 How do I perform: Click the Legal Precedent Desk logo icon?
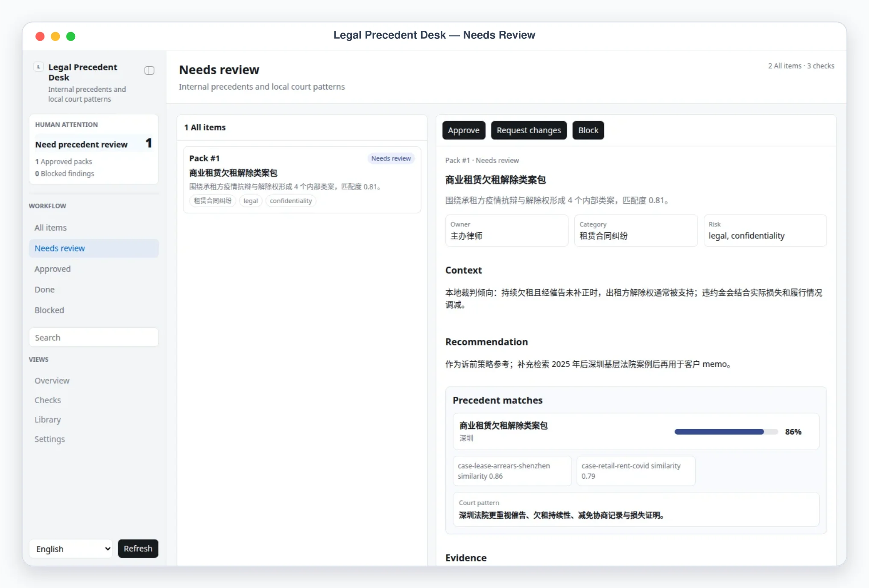point(38,67)
